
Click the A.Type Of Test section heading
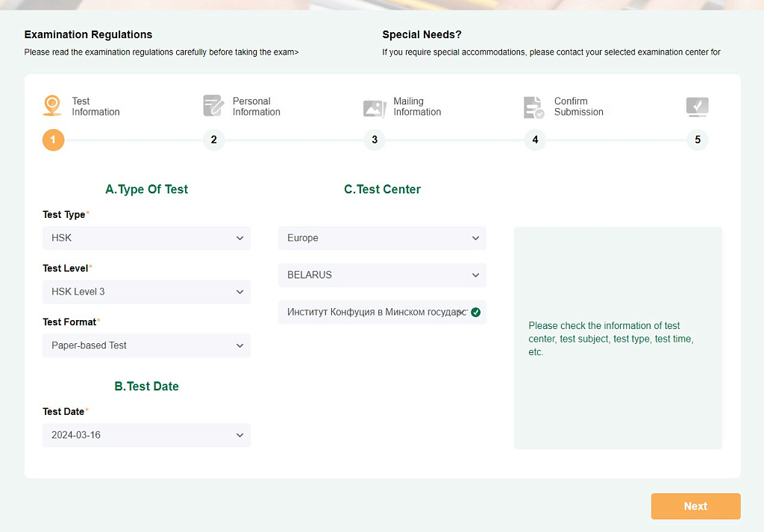point(147,189)
